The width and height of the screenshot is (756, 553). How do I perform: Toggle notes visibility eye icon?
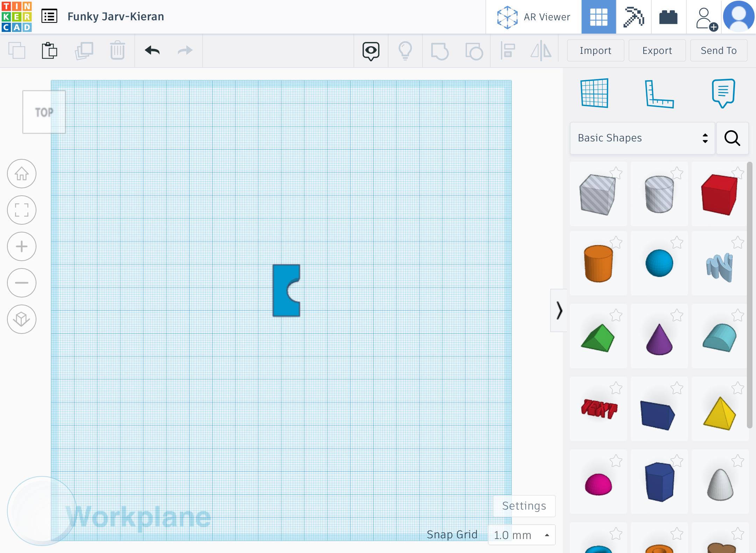(371, 51)
